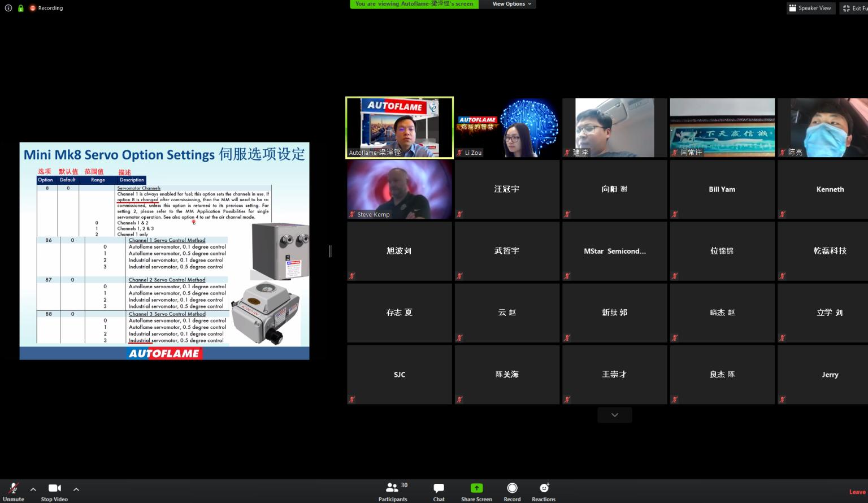The width and height of the screenshot is (868, 503).
Task: Click the shared Mini Mk8 Servo slide
Action: (164, 251)
